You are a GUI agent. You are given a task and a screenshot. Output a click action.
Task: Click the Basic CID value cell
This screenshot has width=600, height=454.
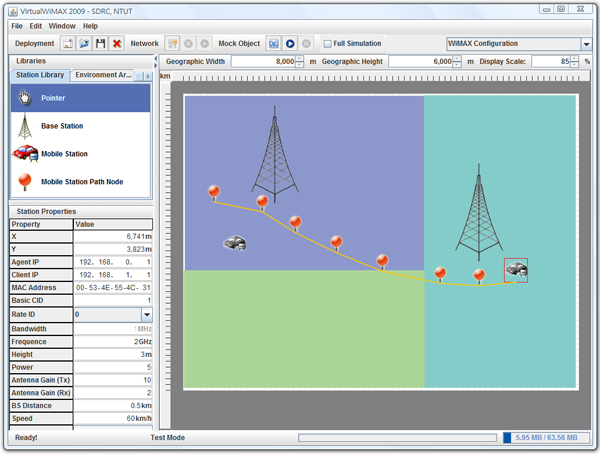point(113,300)
